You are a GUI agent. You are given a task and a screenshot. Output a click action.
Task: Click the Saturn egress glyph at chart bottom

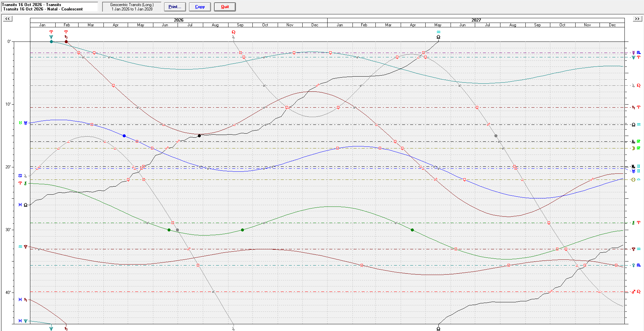click(66, 328)
